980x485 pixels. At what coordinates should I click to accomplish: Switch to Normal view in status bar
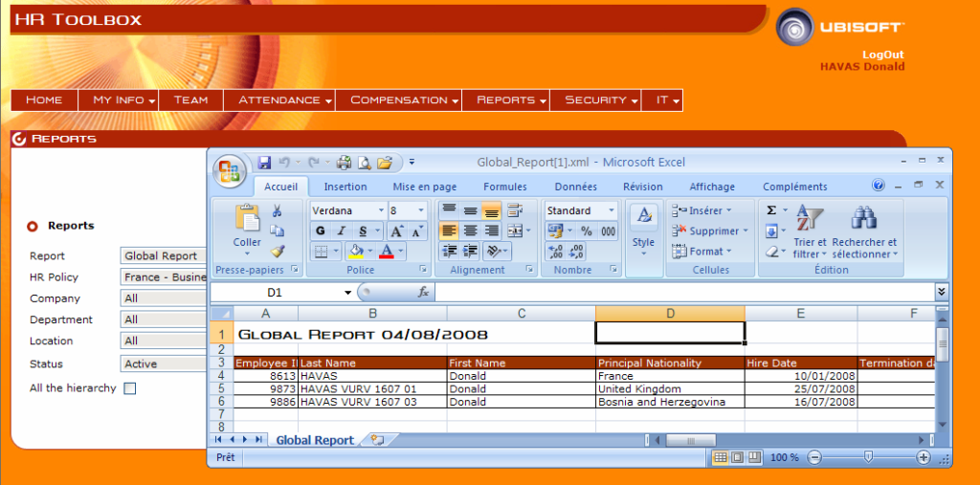pos(720,457)
